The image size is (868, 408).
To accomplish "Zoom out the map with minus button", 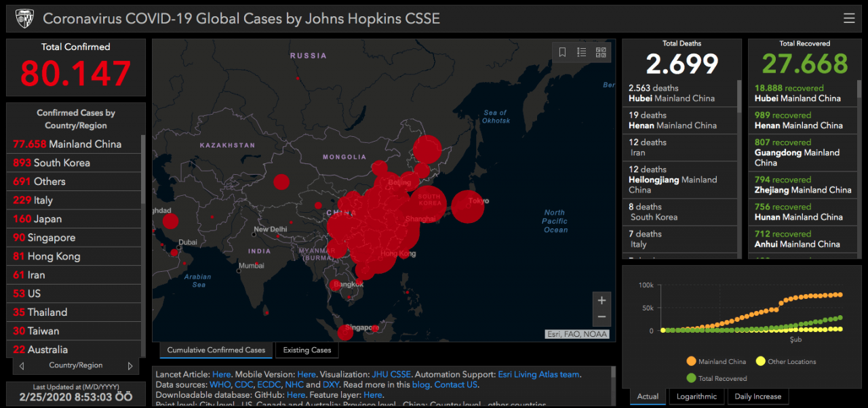I will point(601,317).
